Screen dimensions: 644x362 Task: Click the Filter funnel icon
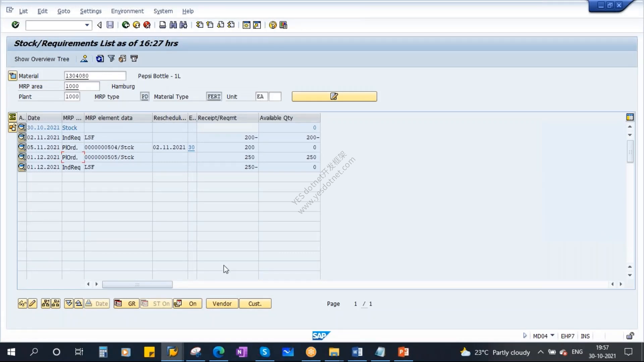111,59
